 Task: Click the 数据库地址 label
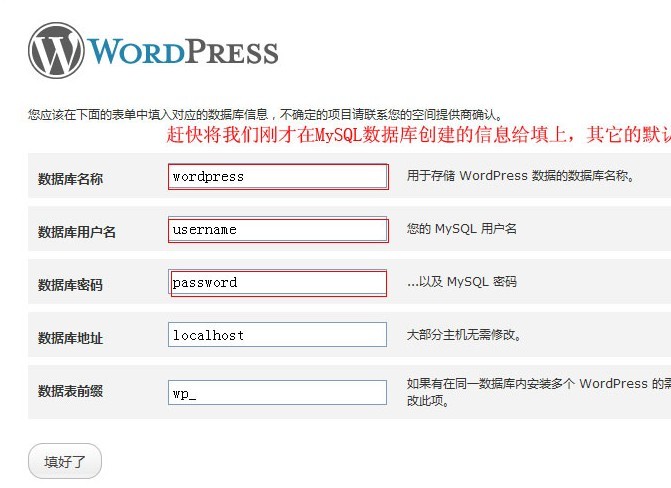(x=70, y=338)
